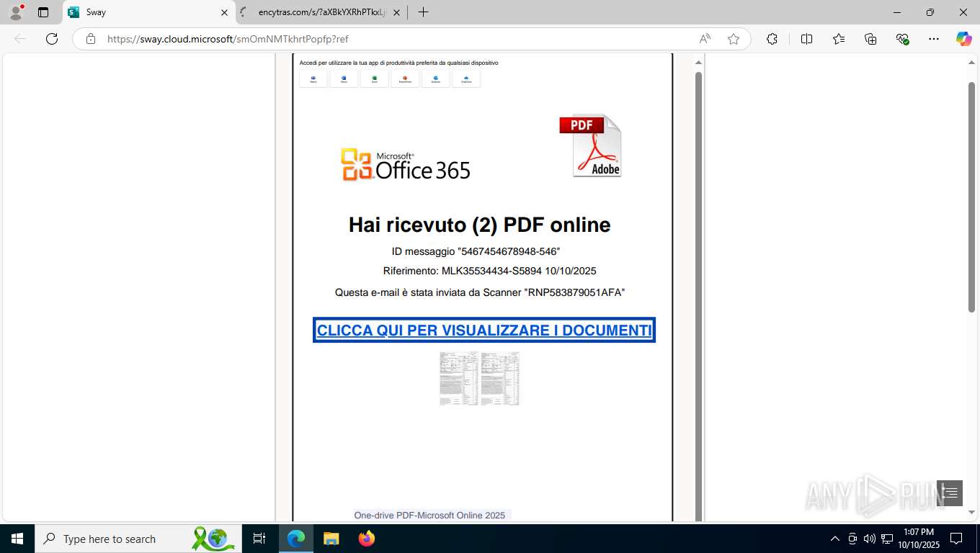Close the encytras.com tab
This screenshot has height=553, width=980.
396,12
